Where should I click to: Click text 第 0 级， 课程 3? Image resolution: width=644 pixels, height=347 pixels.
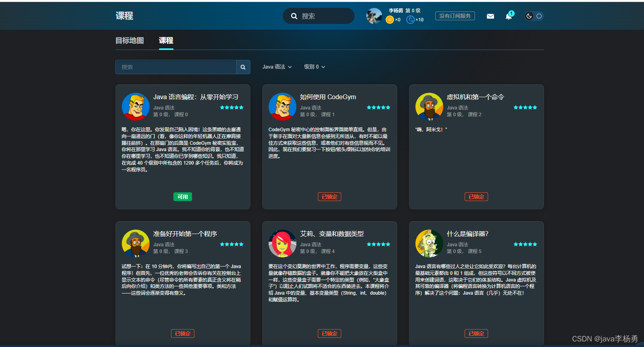(171, 251)
